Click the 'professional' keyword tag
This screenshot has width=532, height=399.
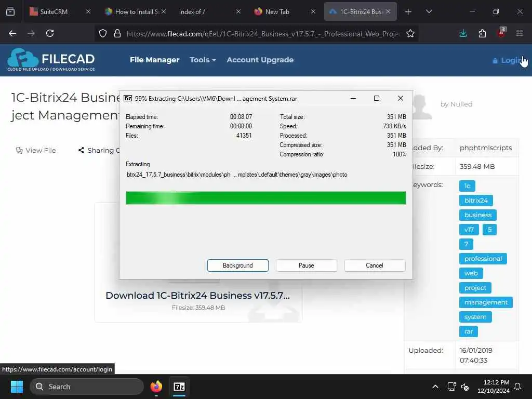coord(483,259)
